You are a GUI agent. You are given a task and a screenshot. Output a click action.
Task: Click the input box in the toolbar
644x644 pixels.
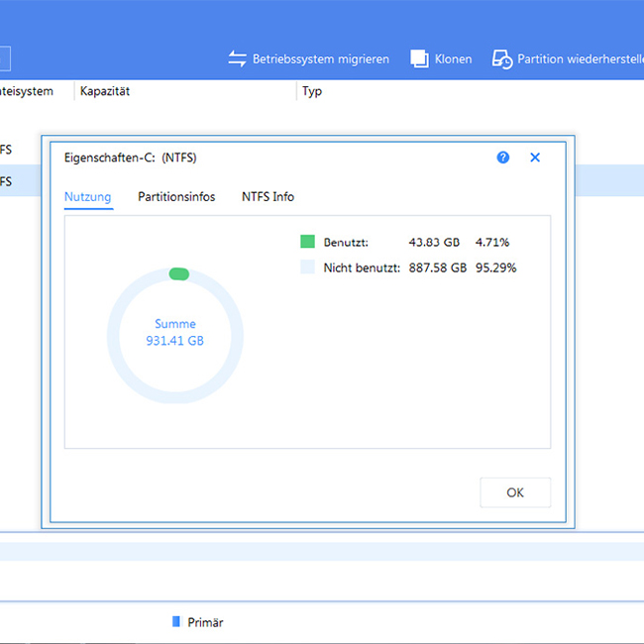point(4,59)
